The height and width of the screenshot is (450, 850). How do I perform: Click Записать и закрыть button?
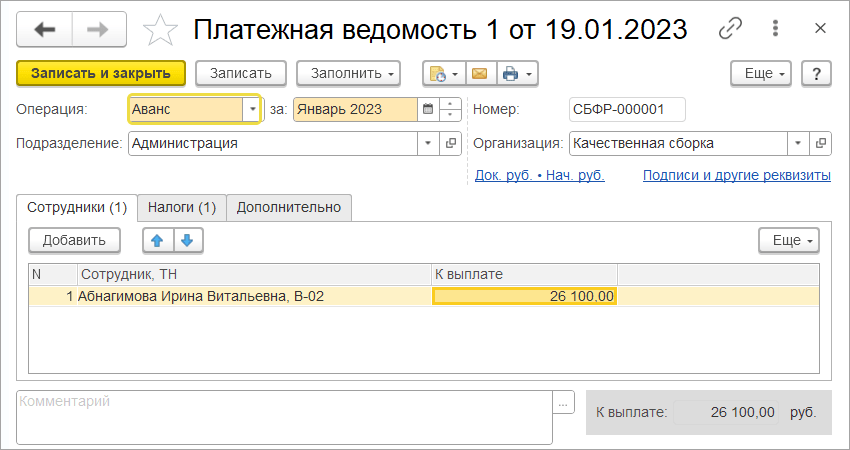[101, 73]
